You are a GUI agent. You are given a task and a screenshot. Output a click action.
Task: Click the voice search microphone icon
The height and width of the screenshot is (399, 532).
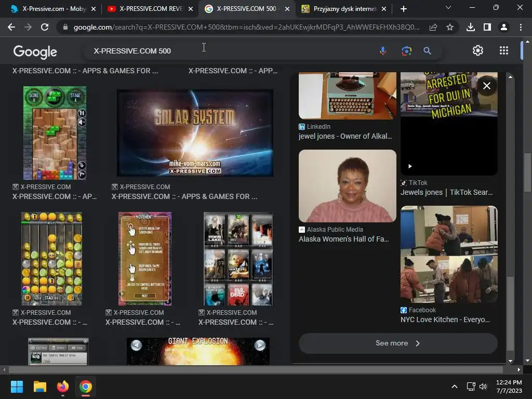pyautogui.click(x=383, y=51)
